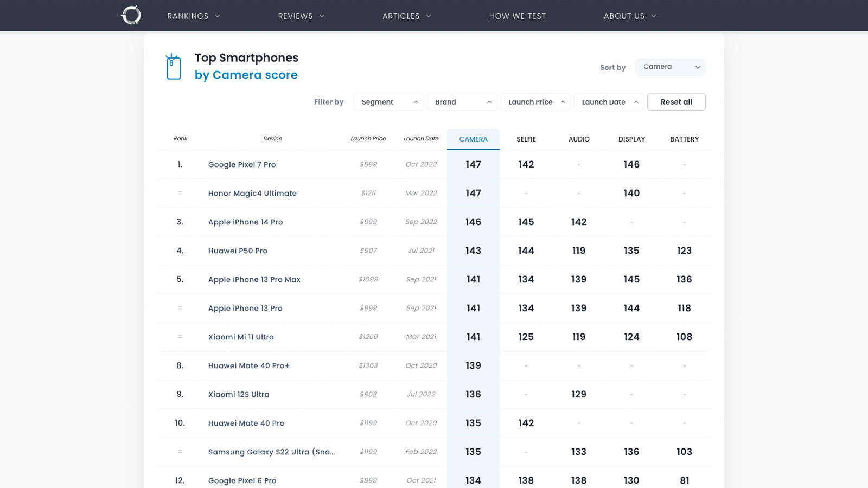Click selfie score 142 for Pixel 7 Pro
The height and width of the screenshot is (488, 868).
click(x=526, y=165)
